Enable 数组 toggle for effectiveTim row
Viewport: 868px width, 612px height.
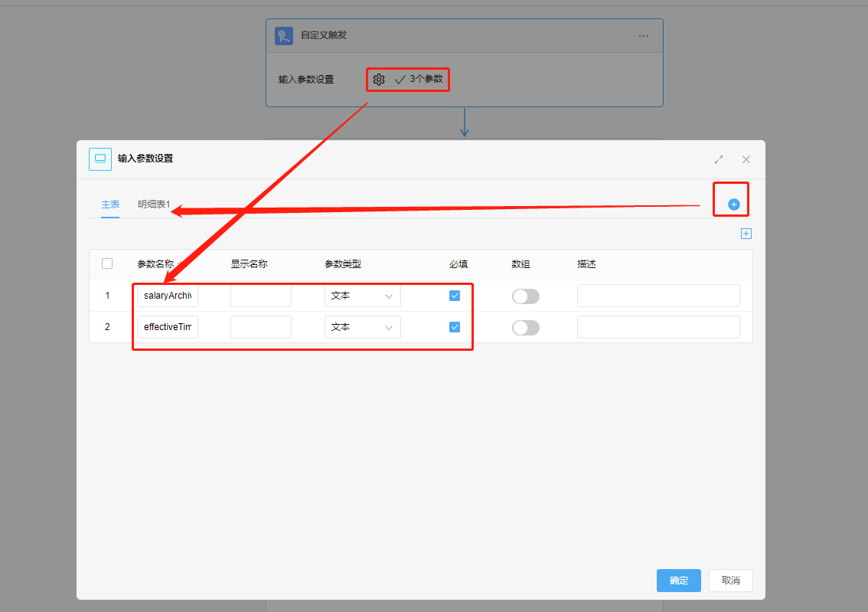525,328
